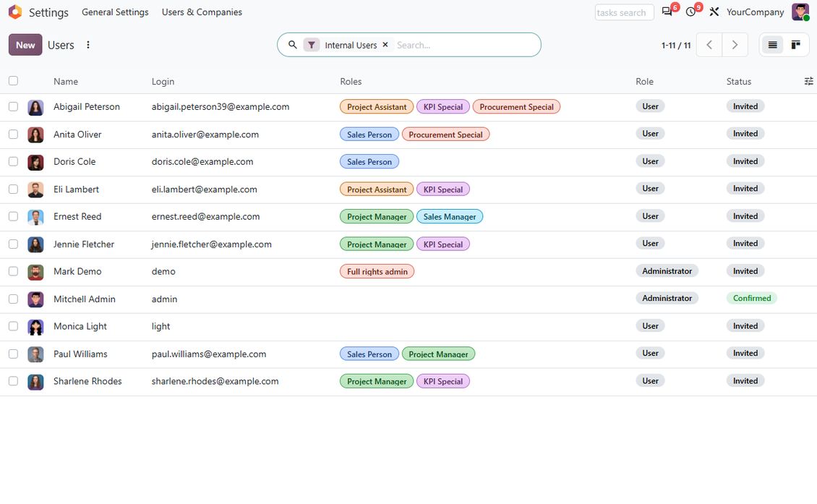Click Mitchell Admin's row avatar

[x=35, y=299]
